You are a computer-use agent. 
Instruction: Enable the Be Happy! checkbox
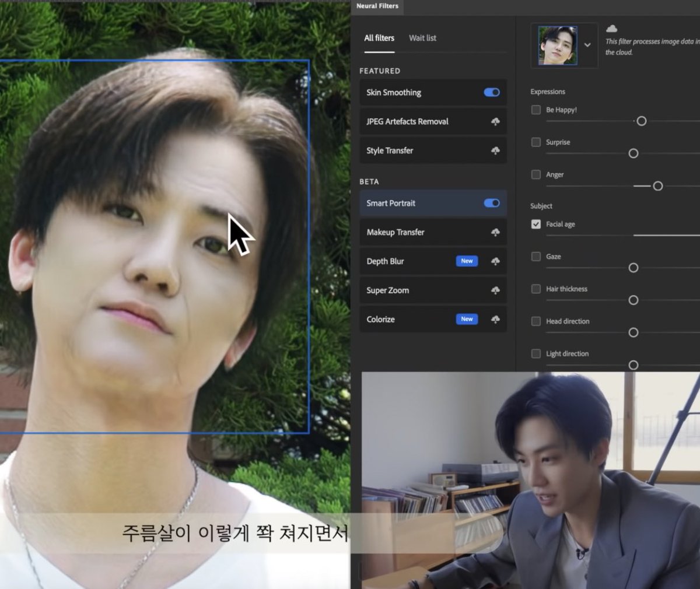[536, 110]
